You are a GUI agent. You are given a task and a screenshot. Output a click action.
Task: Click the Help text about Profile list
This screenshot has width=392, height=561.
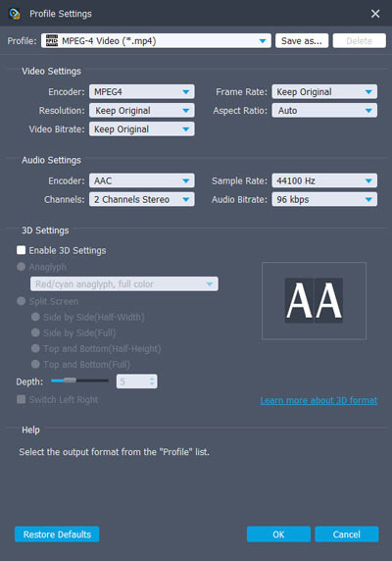coord(114,452)
